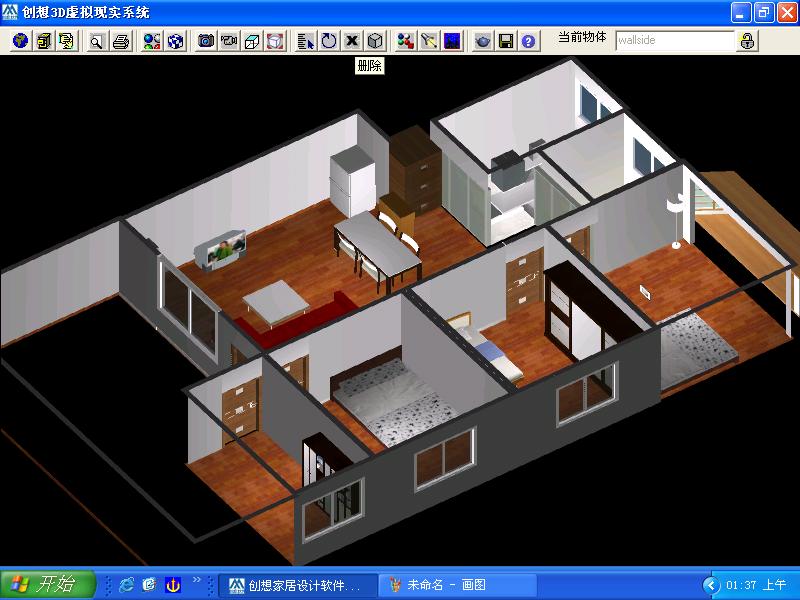The image size is (800, 600).
Task: Click the red-framed cube view icon
Action: coord(276,41)
